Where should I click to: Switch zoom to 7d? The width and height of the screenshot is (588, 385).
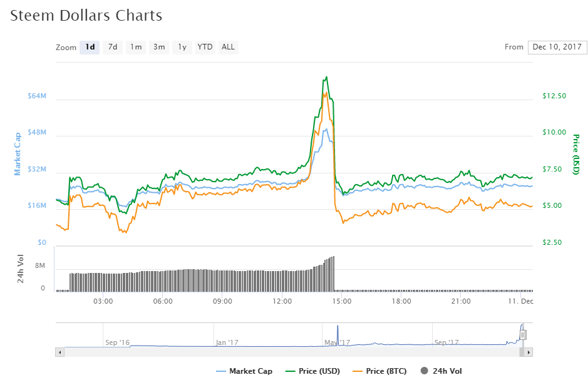coord(113,47)
